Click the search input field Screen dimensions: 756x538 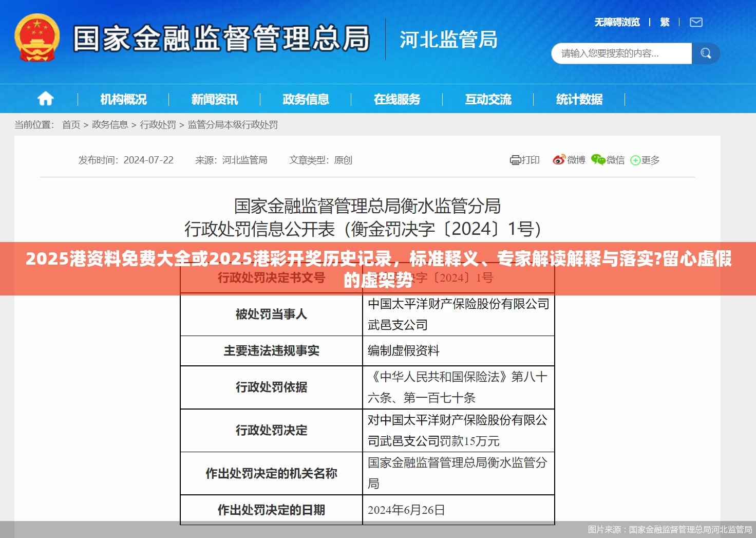[621, 53]
